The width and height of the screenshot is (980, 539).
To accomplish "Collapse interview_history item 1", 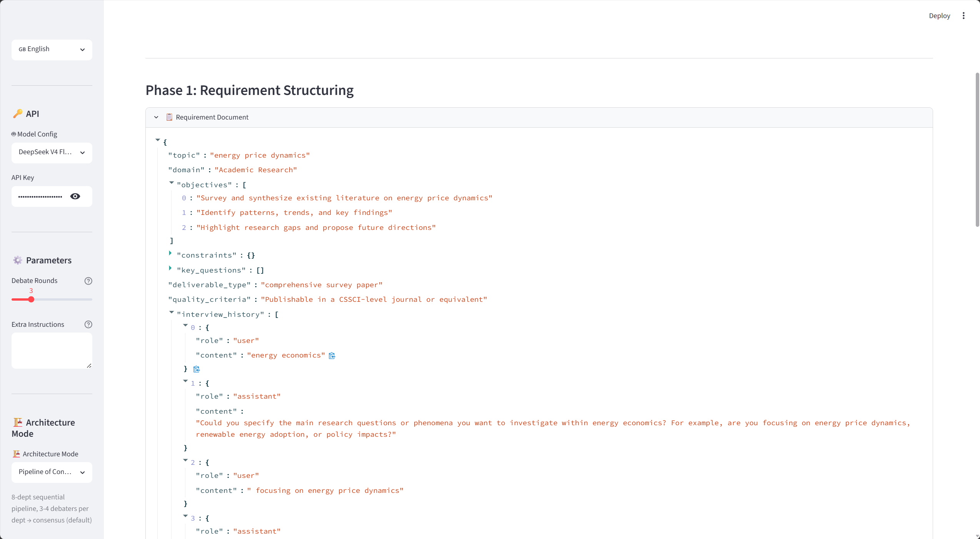I will pos(185,381).
